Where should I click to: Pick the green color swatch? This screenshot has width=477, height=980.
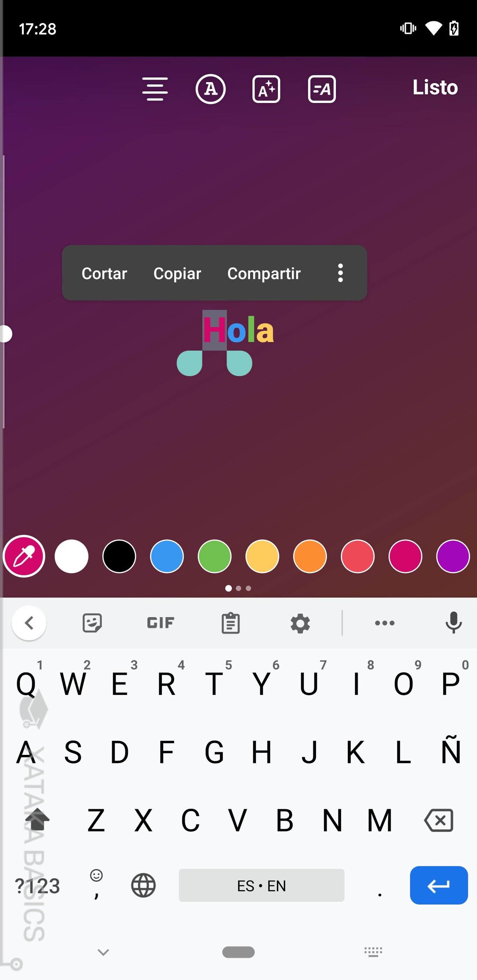214,556
